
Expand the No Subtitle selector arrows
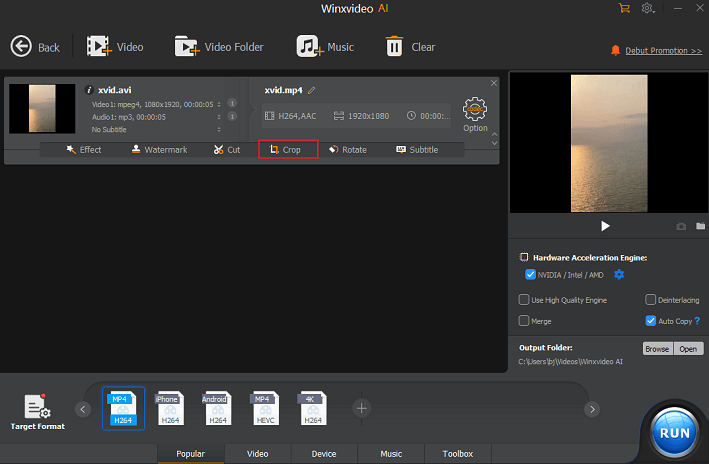[219, 130]
